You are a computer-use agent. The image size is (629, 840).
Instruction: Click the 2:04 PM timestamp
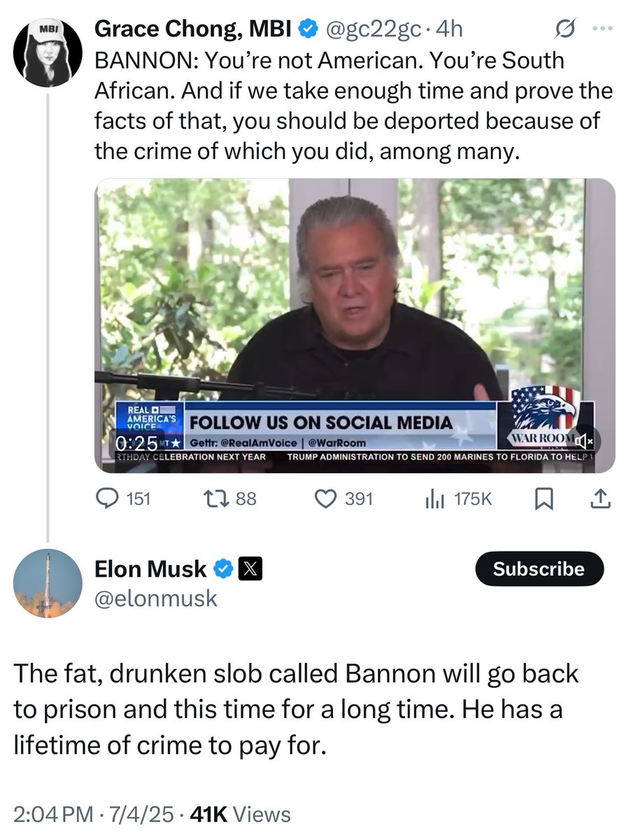click(53, 814)
